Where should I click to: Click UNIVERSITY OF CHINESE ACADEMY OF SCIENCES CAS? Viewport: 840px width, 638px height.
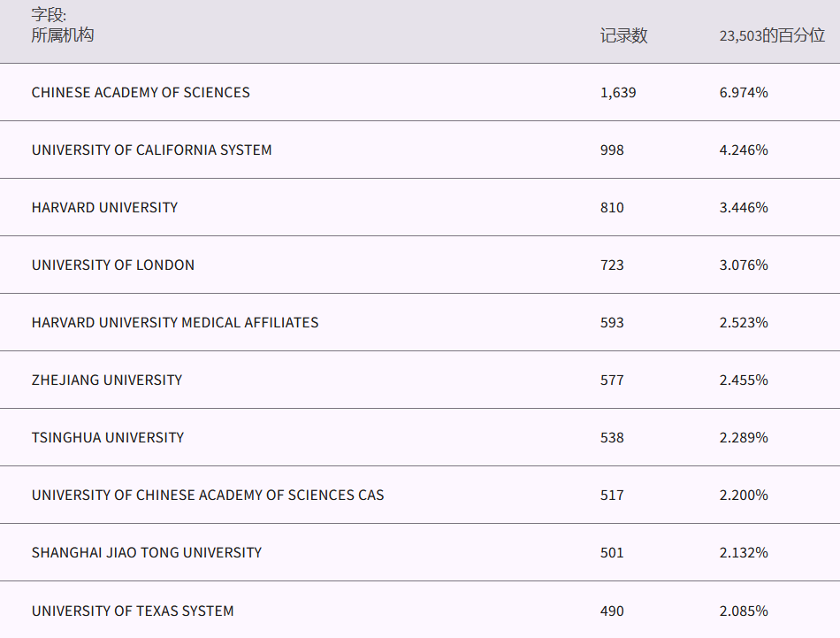coord(208,496)
